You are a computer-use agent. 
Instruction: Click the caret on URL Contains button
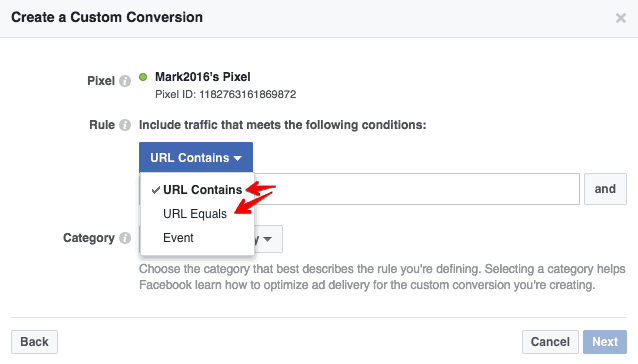pos(238,158)
